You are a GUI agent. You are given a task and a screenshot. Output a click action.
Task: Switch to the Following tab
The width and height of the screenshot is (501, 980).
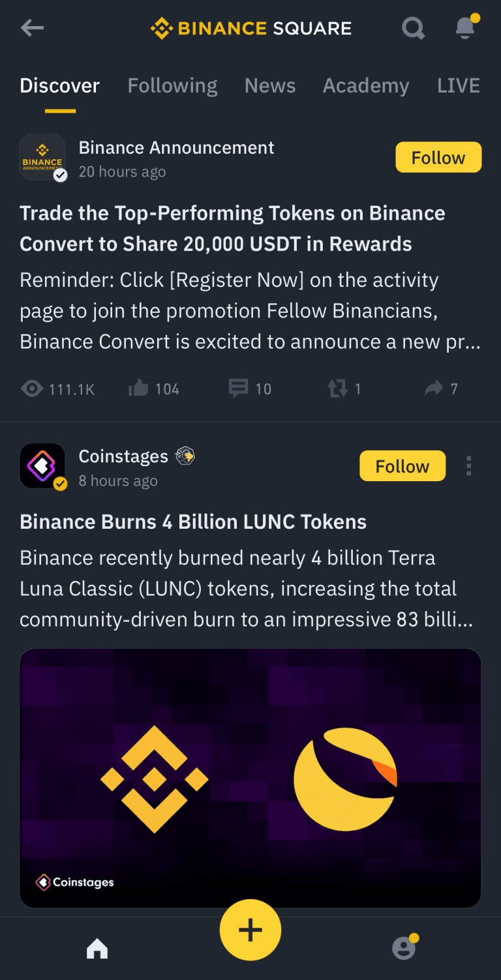(172, 85)
